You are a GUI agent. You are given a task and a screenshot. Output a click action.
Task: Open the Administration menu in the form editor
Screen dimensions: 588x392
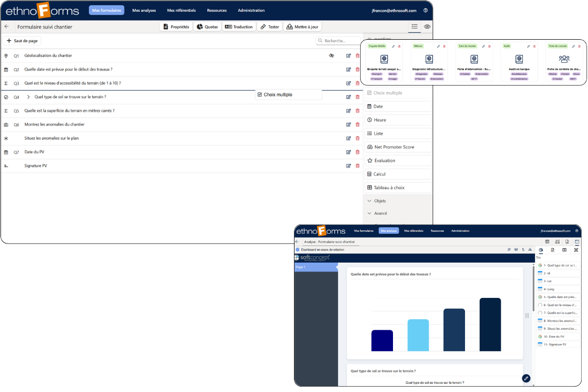point(251,10)
